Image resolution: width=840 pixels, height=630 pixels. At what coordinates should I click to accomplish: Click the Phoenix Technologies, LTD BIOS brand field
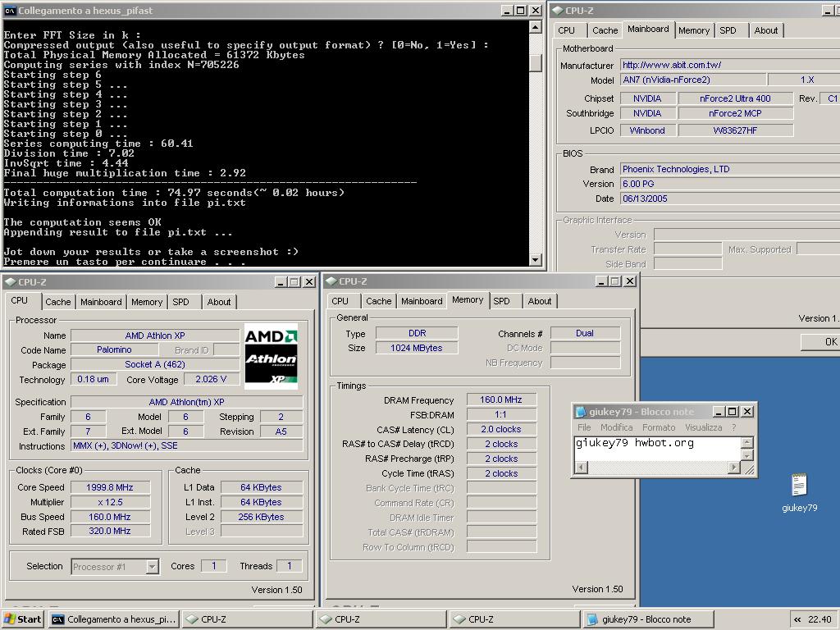coord(729,169)
